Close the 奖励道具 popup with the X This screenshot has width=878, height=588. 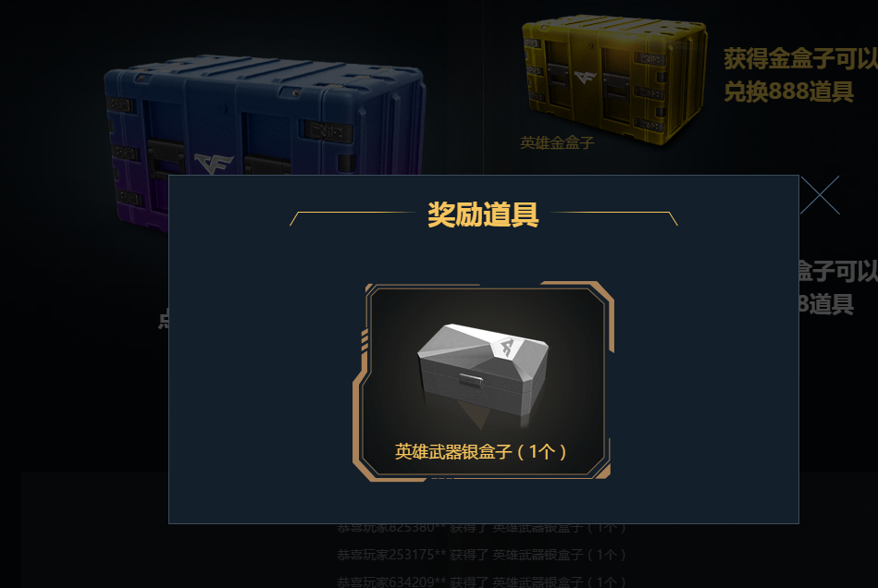pos(820,195)
